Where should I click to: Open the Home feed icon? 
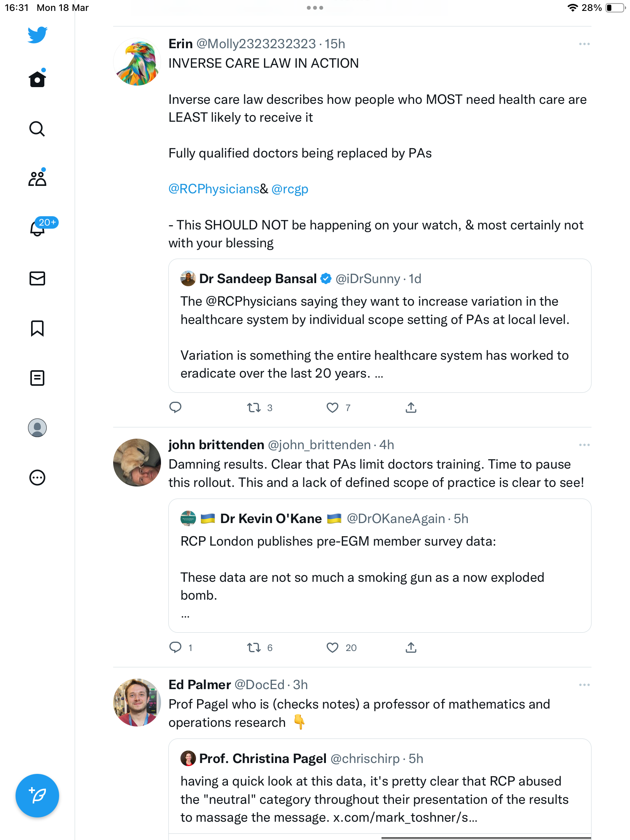37,79
